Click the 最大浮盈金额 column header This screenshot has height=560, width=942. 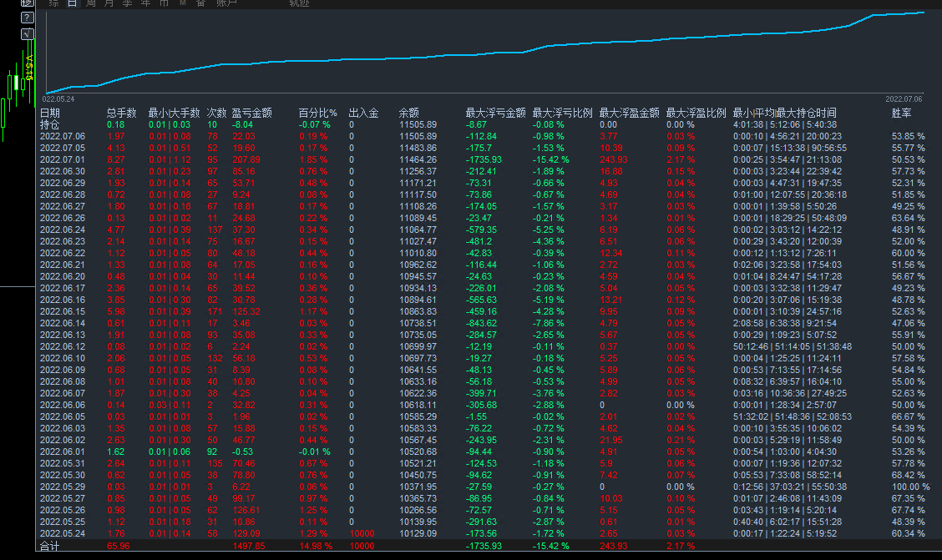[629, 113]
